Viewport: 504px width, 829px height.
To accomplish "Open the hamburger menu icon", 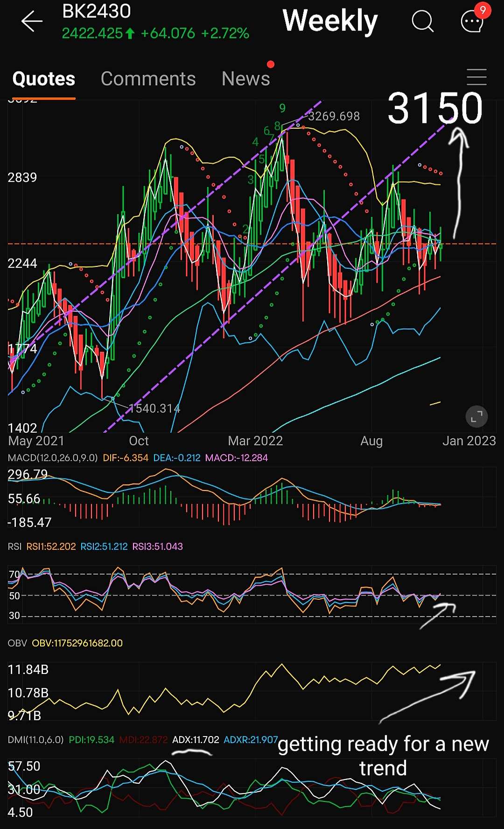I will 476,77.
